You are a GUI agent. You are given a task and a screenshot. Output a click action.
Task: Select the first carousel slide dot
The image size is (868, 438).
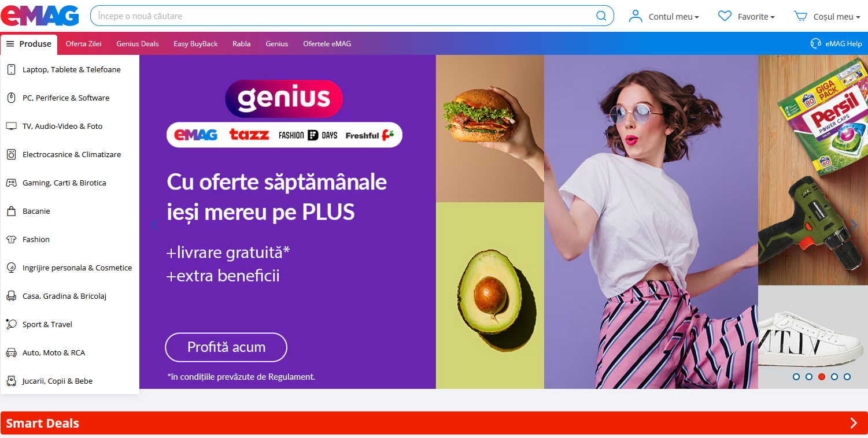(x=796, y=377)
